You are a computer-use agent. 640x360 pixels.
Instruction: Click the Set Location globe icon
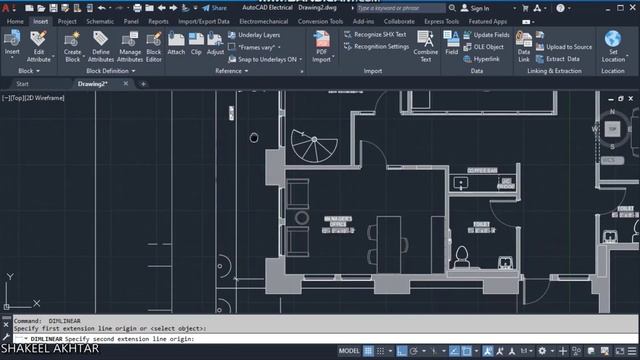pyautogui.click(x=613, y=39)
